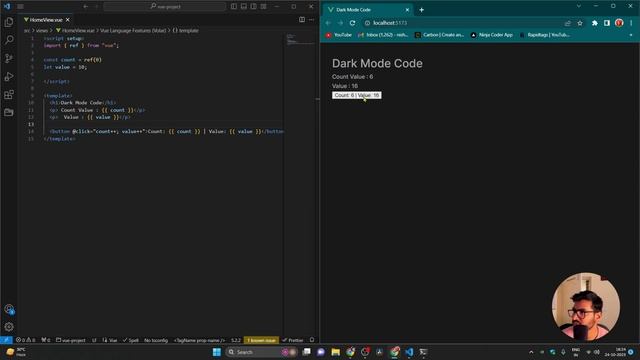Click the No tsconfig status item
The height and width of the screenshot is (360, 640).
(x=156, y=340)
